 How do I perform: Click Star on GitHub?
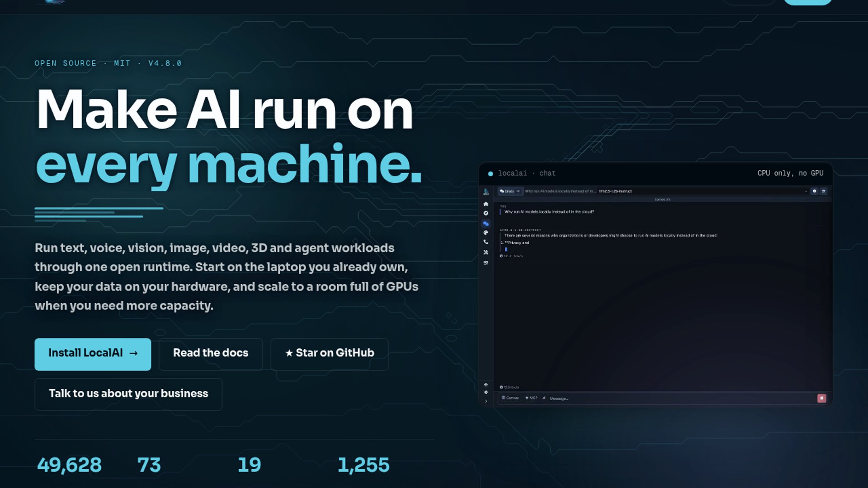click(329, 354)
